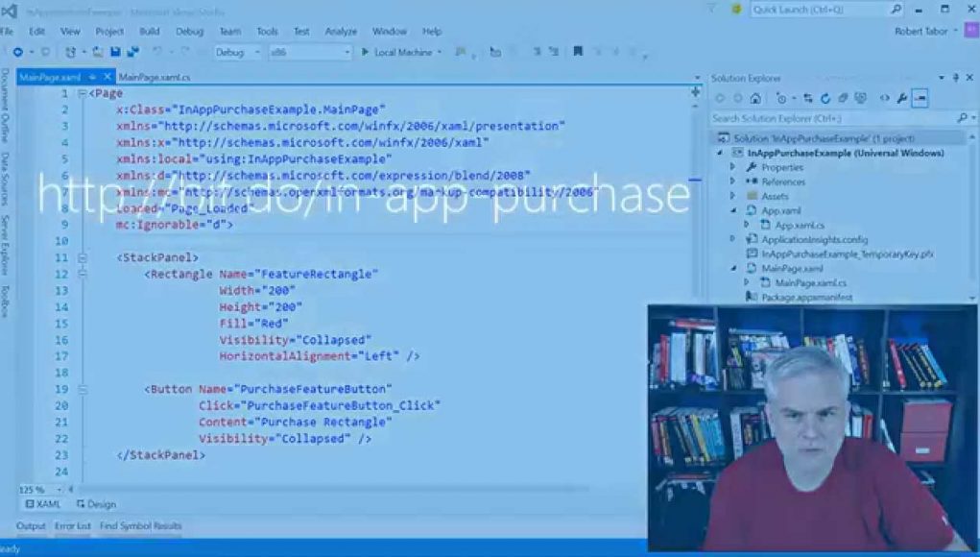
Task: Select ApplicationInsights.config in Solution Explorer
Action: pos(814,239)
